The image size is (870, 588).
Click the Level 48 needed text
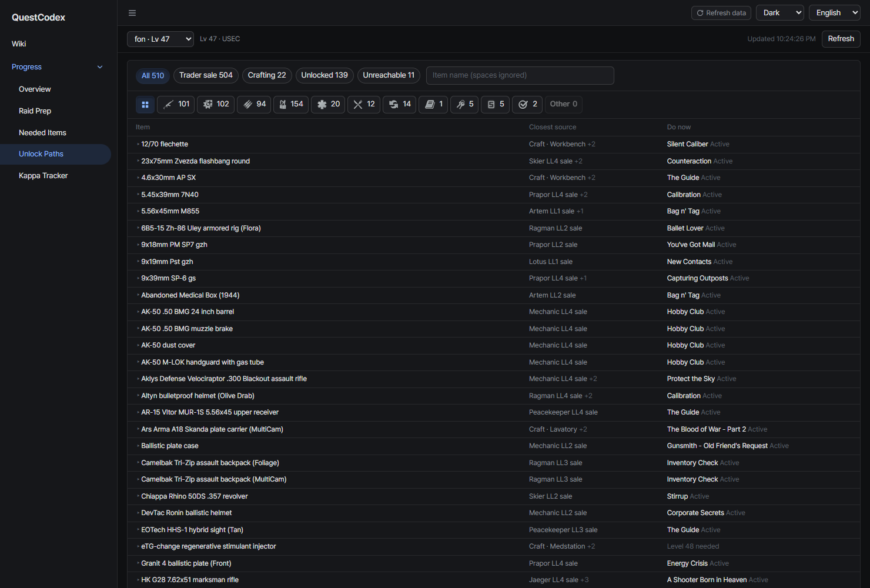pos(693,546)
